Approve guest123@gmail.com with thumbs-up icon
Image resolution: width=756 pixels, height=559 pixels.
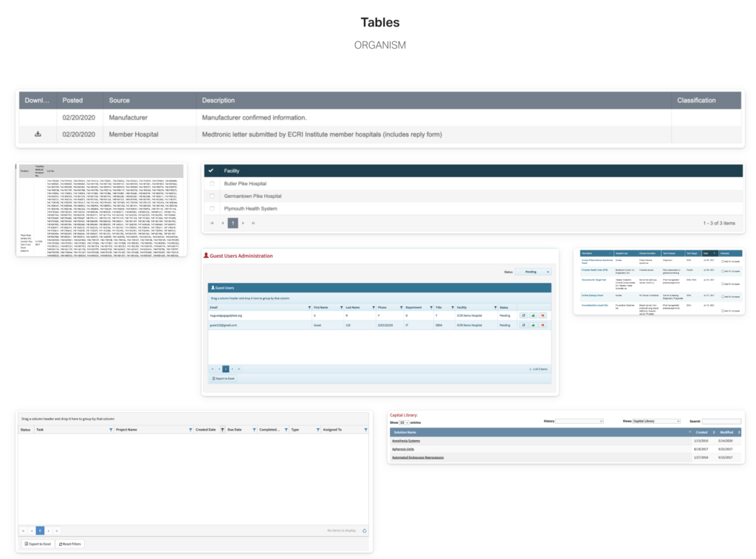coord(533,325)
